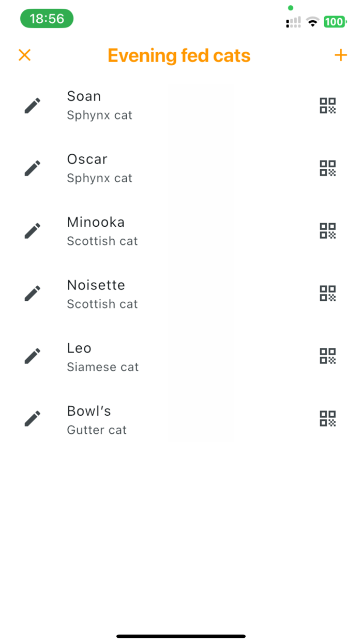Show Soan's QR code
This screenshot has height=644, width=362.
tap(328, 105)
